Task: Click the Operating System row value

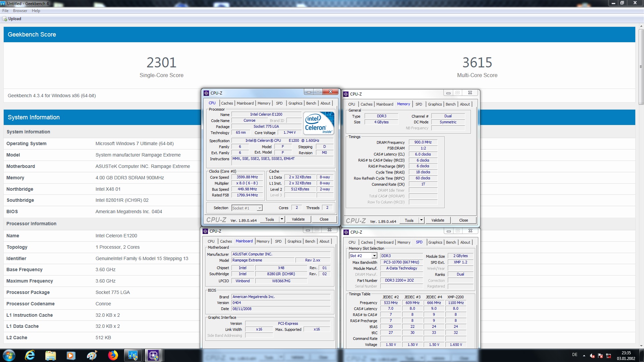Action: pos(135,143)
